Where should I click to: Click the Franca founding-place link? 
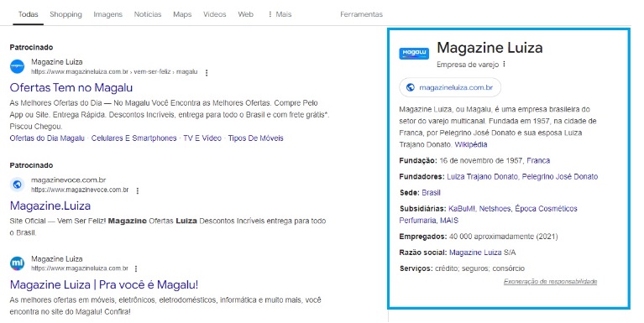point(538,160)
